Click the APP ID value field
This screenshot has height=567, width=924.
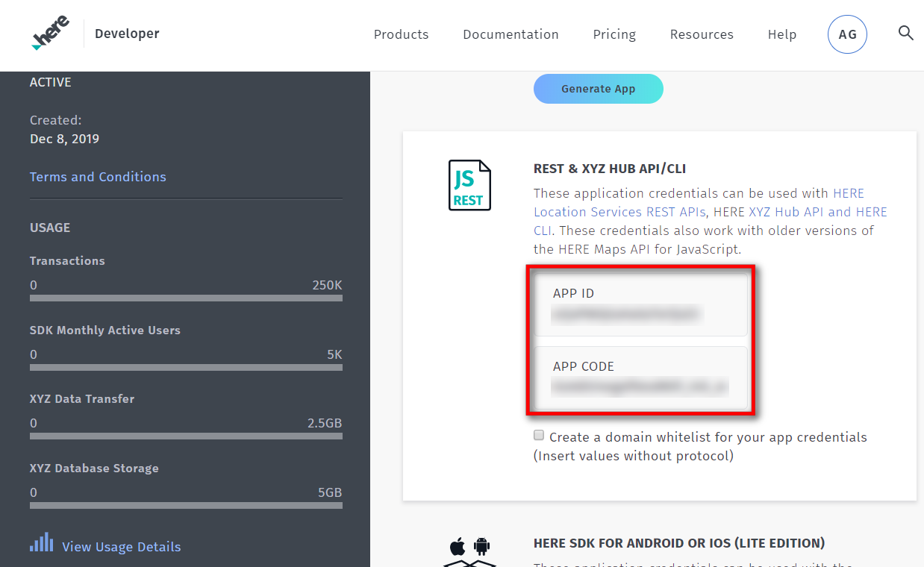coord(640,305)
